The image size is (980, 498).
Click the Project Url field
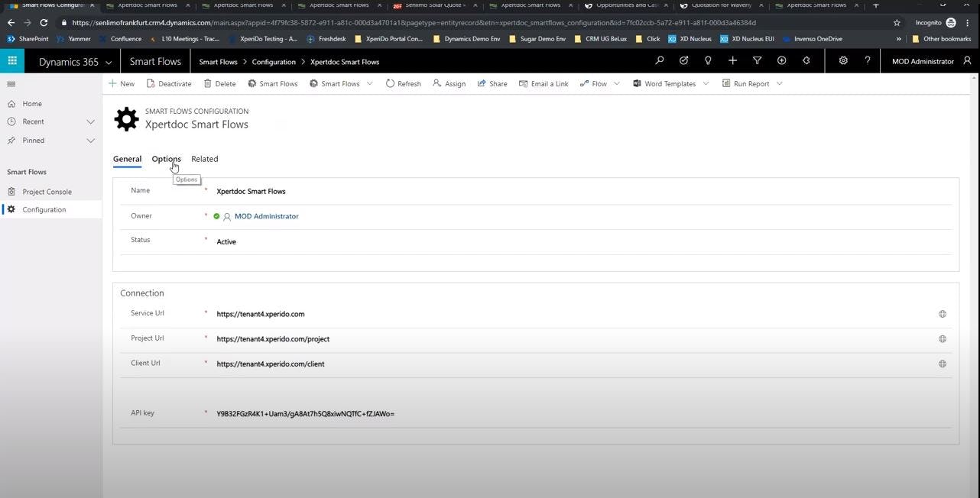tap(573, 339)
